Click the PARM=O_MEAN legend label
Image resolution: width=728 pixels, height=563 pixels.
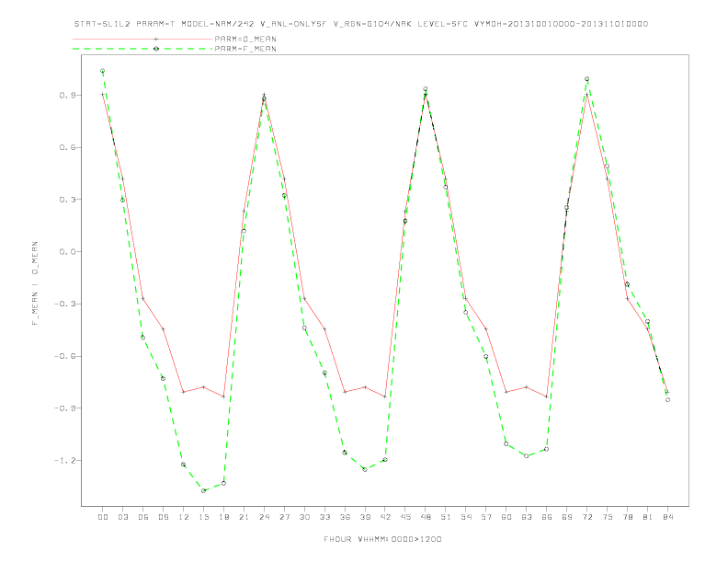[x=245, y=39]
